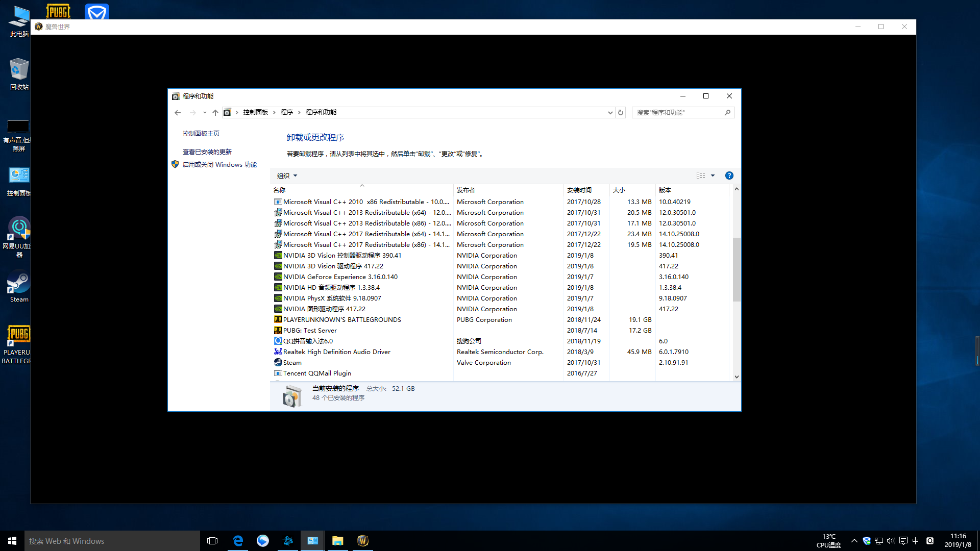Open the 组织 dropdown menu
Image resolution: width=980 pixels, height=551 pixels.
pos(287,176)
